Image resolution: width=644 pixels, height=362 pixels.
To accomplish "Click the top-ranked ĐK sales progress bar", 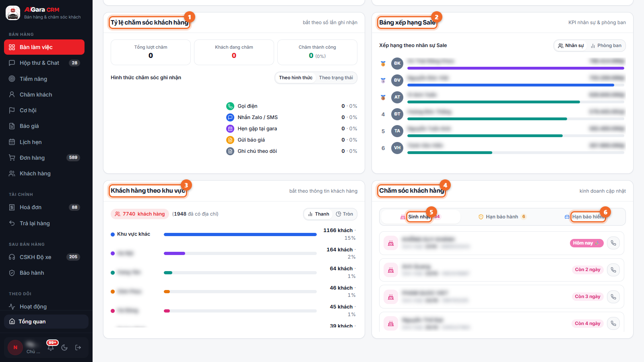I will 516,68.
